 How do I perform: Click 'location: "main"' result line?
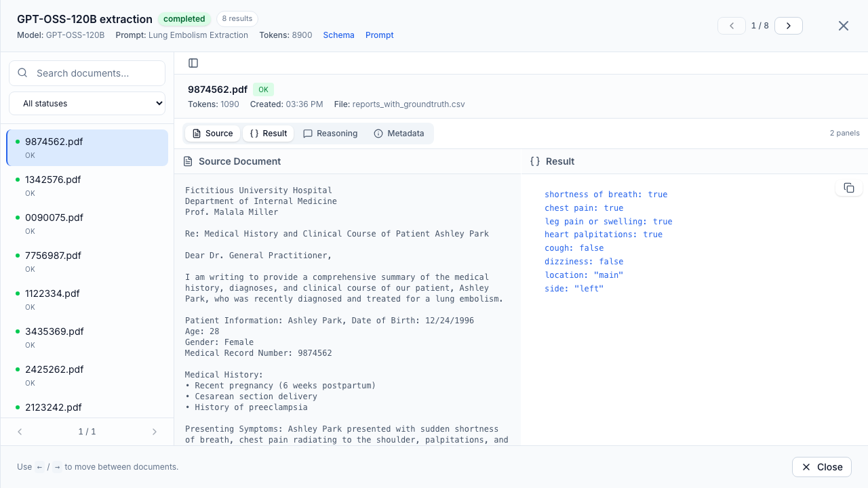tap(584, 275)
